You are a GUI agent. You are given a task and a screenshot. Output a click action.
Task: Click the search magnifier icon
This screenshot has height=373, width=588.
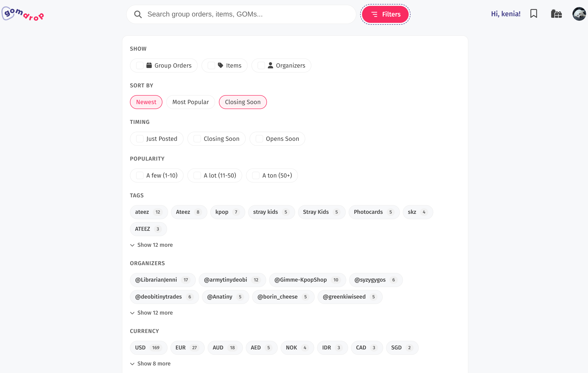[x=138, y=14]
